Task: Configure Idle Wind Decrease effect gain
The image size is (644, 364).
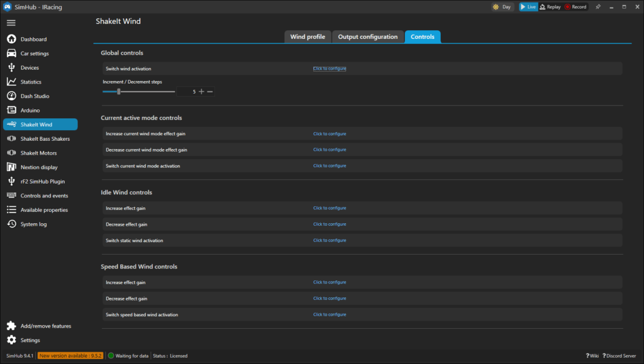Action: click(x=330, y=224)
